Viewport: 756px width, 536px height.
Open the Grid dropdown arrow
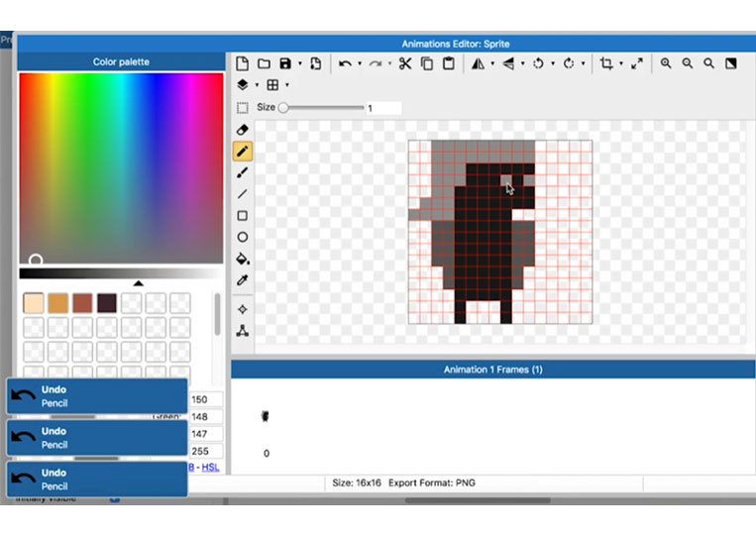tap(287, 85)
